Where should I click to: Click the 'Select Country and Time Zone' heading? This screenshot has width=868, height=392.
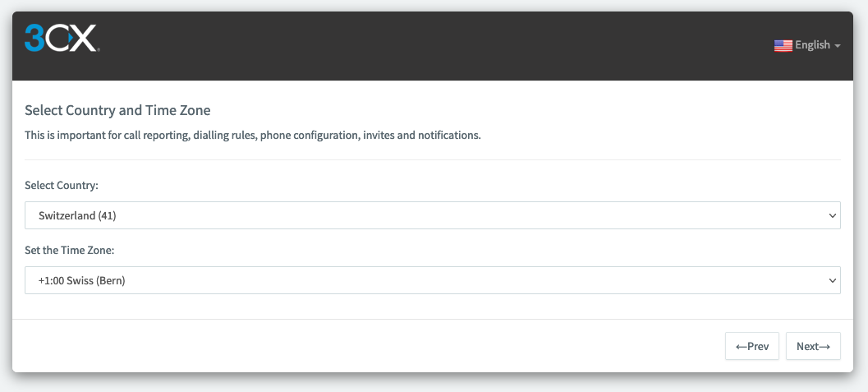click(117, 110)
